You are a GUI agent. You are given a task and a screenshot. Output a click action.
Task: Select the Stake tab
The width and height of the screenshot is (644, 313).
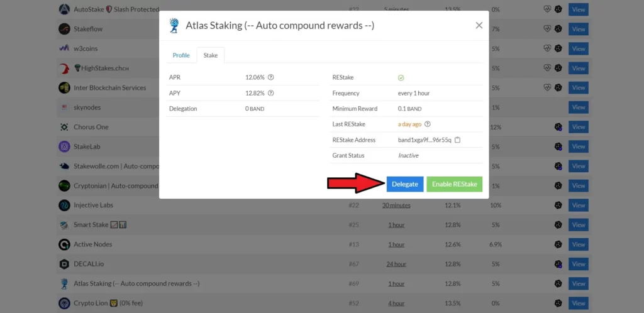211,55
